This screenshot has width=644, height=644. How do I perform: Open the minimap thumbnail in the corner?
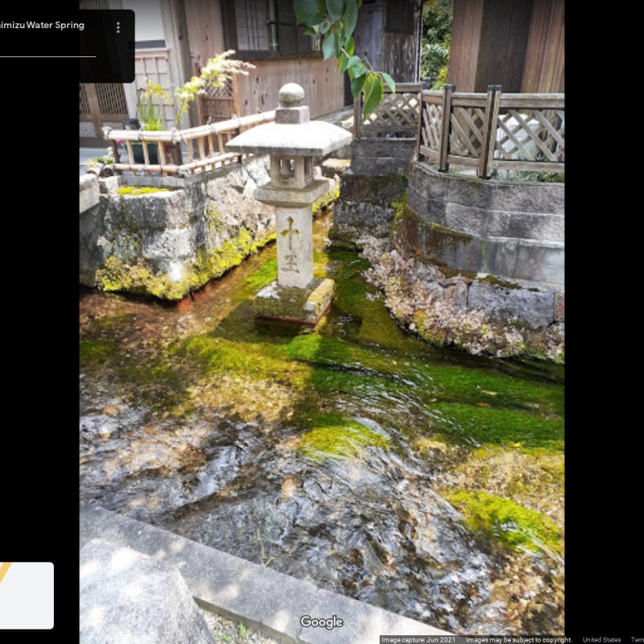click(26, 595)
